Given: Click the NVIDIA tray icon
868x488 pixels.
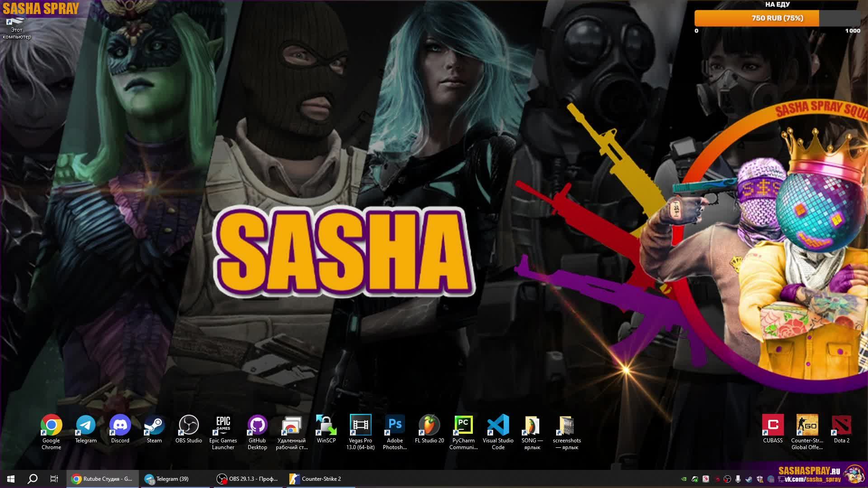Looking at the screenshot, I should click(x=684, y=479).
